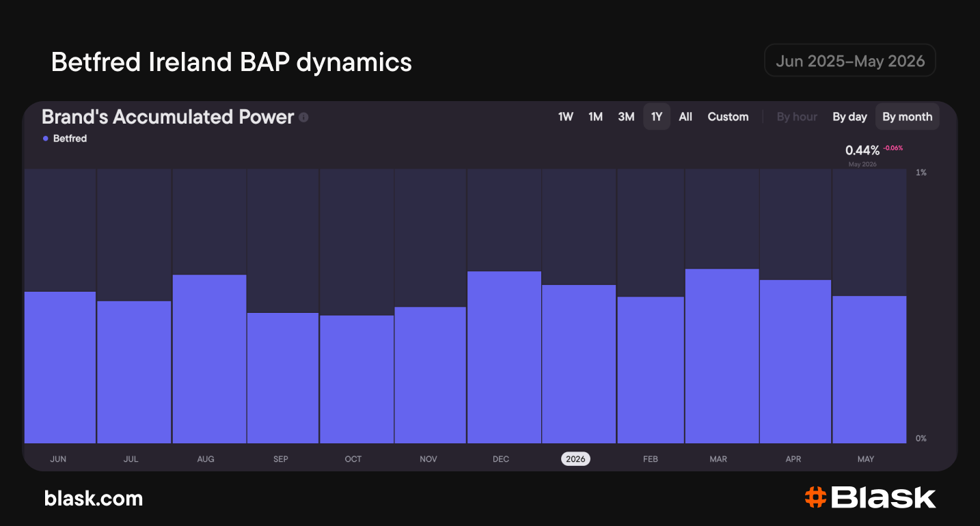Click the May 2026 caption under the value
The height and width of the screenshot is (526, 980).
point(862,165)
